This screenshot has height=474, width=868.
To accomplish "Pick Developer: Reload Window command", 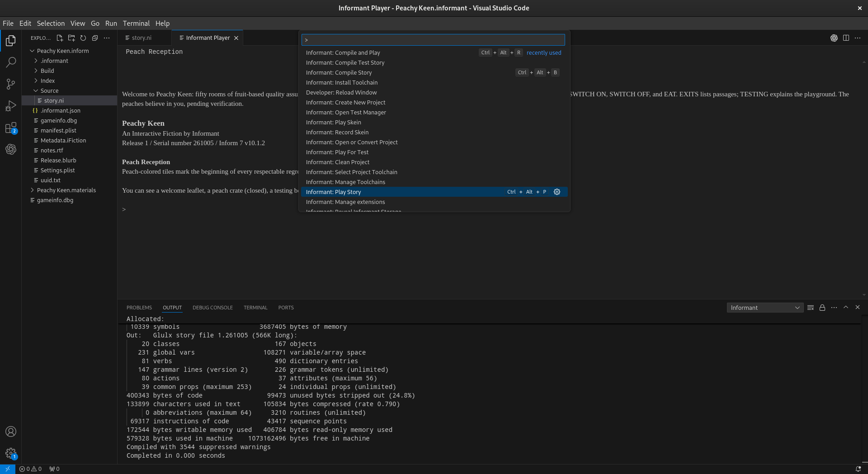I will coord(434,92).
